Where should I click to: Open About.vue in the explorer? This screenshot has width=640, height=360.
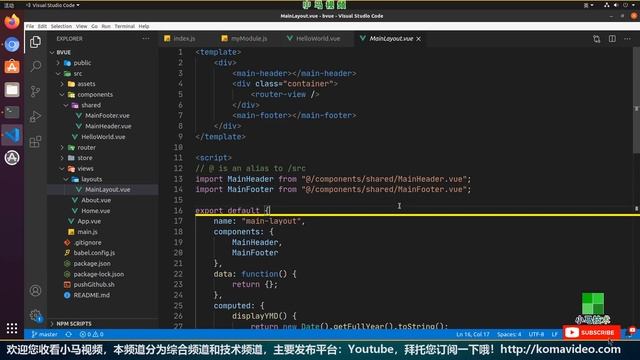96,200
